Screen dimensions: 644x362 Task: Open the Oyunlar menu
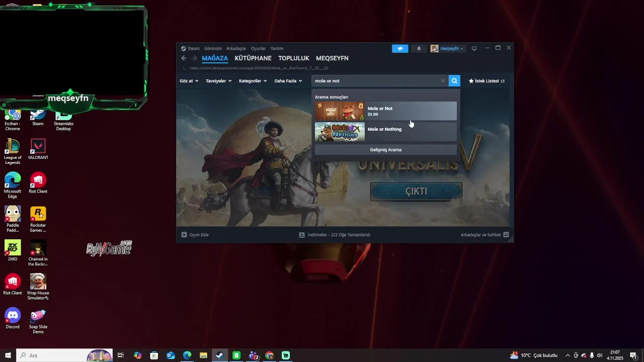pyautogui.click(x=258, y=49)
